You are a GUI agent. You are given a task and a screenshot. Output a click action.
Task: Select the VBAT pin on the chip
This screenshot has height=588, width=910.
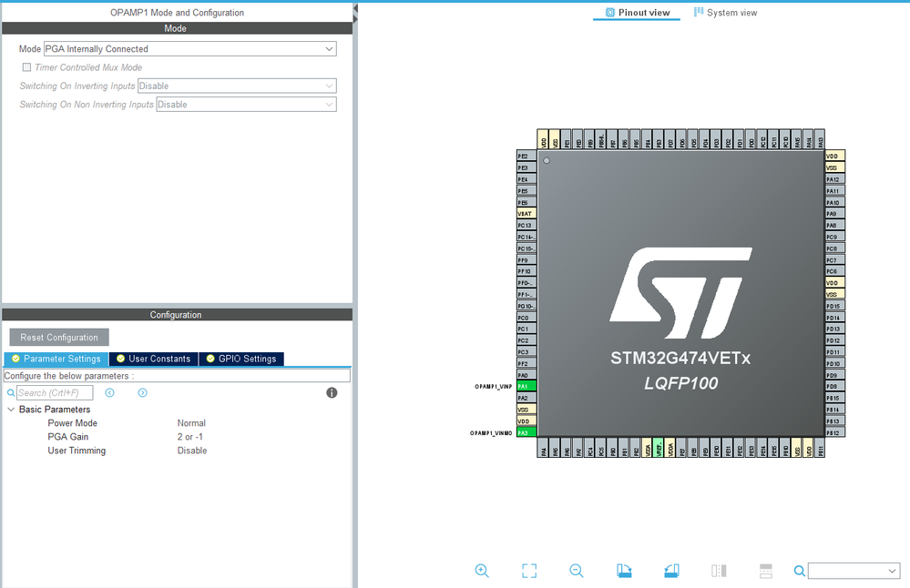(x=527, y=214)
